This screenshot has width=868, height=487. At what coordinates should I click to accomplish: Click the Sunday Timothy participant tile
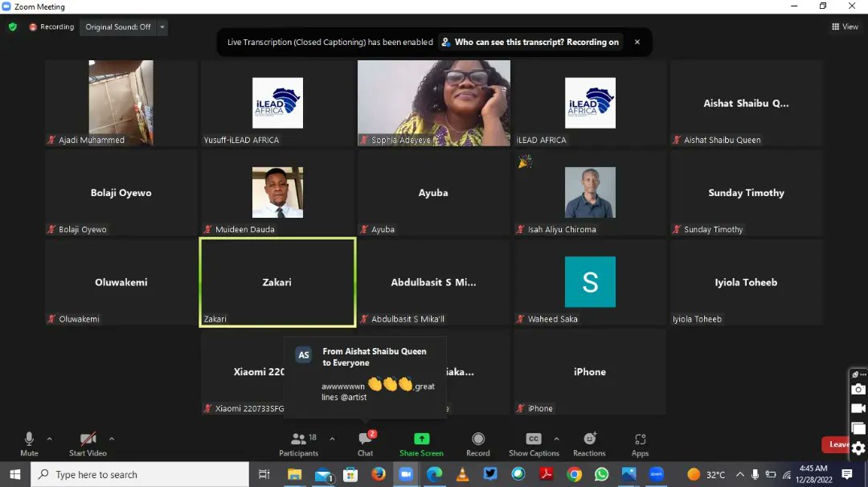746,193
